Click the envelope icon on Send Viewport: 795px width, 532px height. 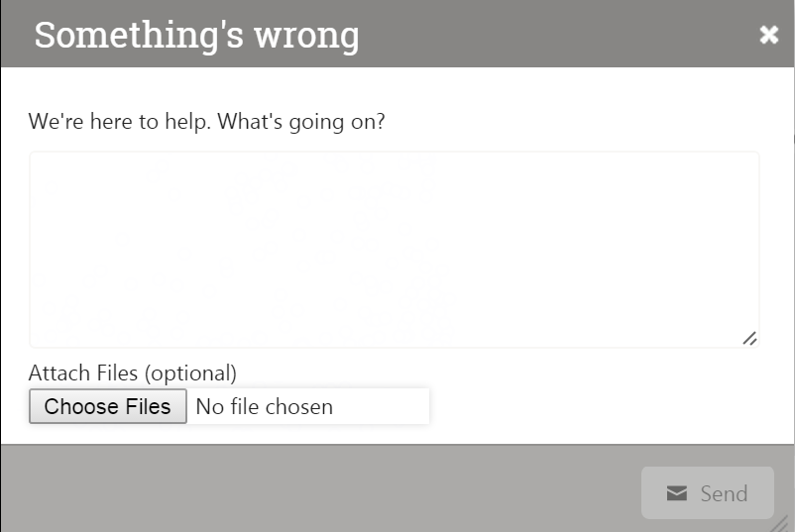676,493
